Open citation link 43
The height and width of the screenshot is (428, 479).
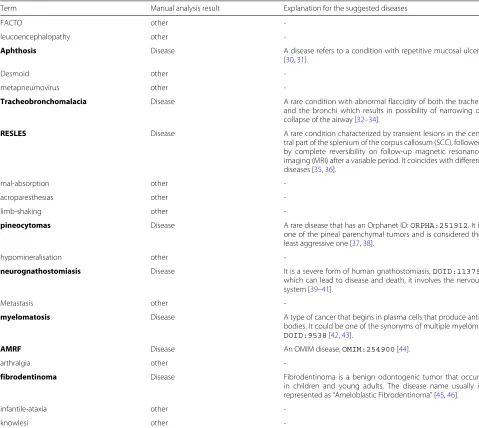[x=346, y=335]
